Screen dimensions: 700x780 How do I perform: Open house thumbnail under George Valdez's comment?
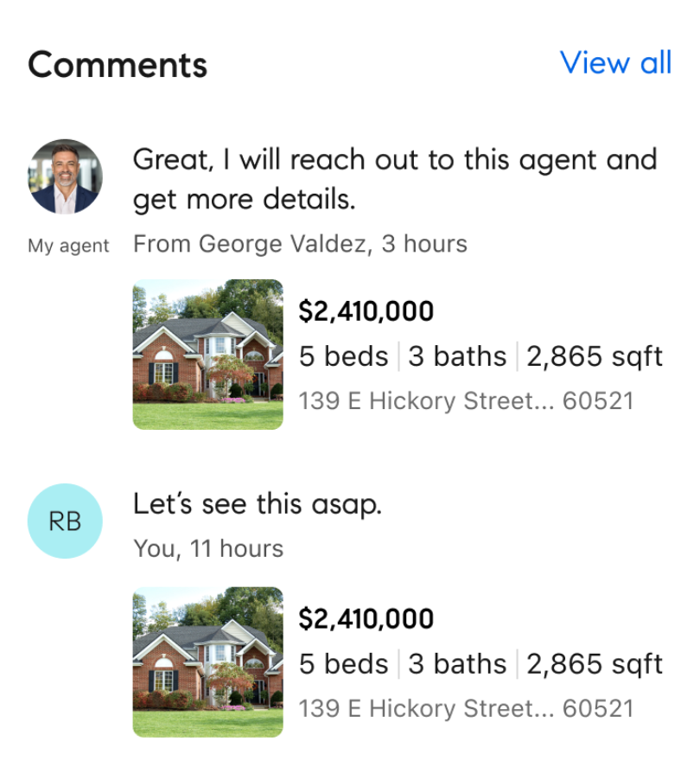coord(207,355)
